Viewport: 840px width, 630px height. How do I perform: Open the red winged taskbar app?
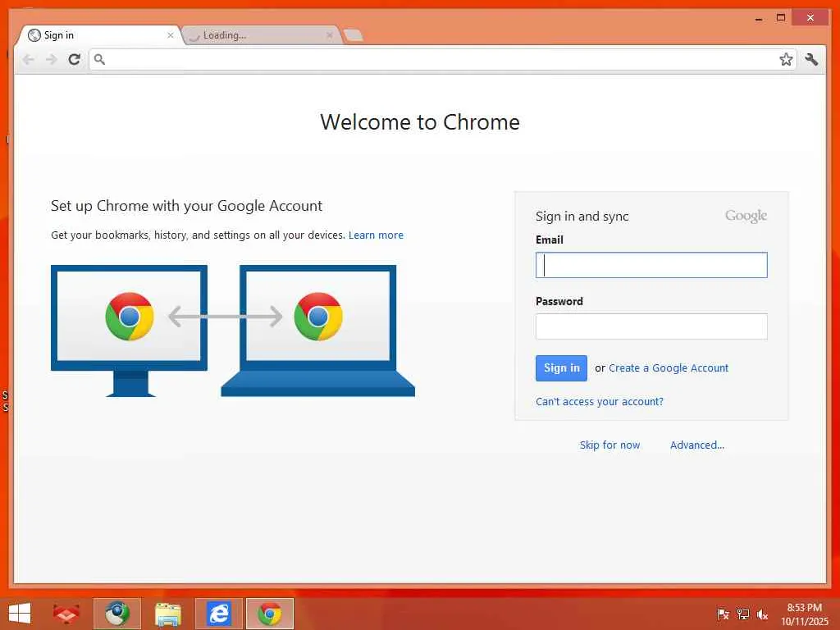(66, 614)
